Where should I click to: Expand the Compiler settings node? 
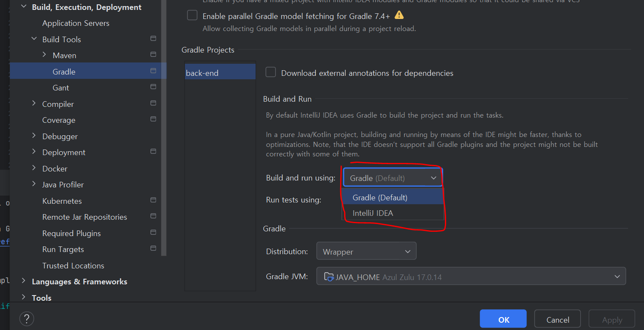coord(34,103)
